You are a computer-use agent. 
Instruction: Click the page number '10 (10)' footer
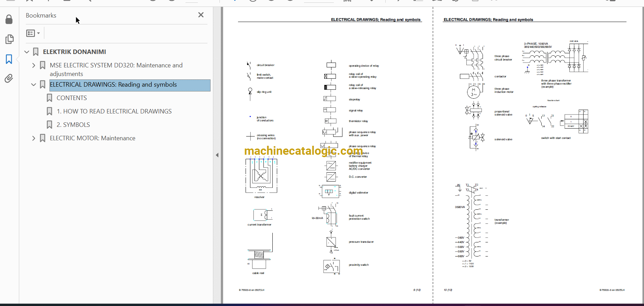448,290
